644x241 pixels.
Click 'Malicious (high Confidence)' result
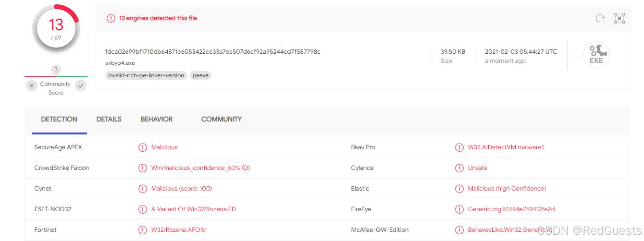pos(507,189)
